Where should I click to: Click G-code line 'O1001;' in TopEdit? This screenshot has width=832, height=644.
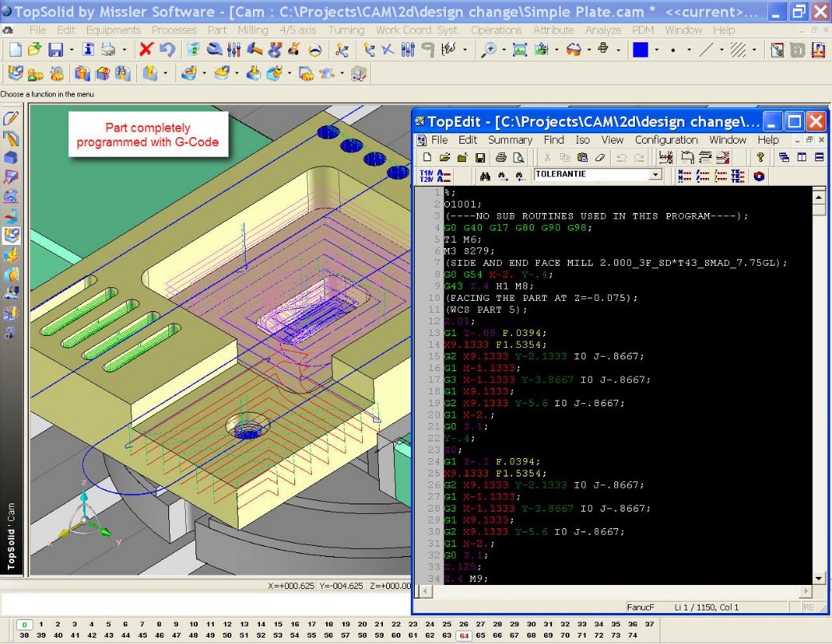[463, 204]
